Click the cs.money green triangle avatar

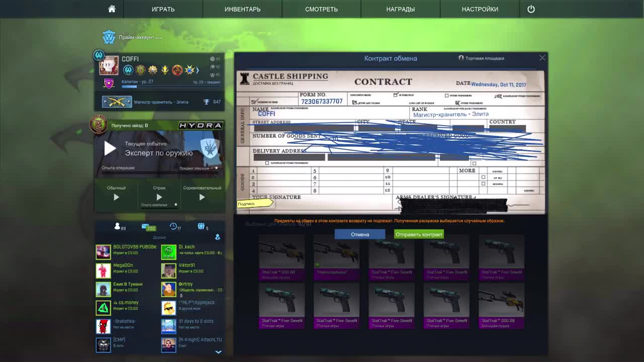103,308
